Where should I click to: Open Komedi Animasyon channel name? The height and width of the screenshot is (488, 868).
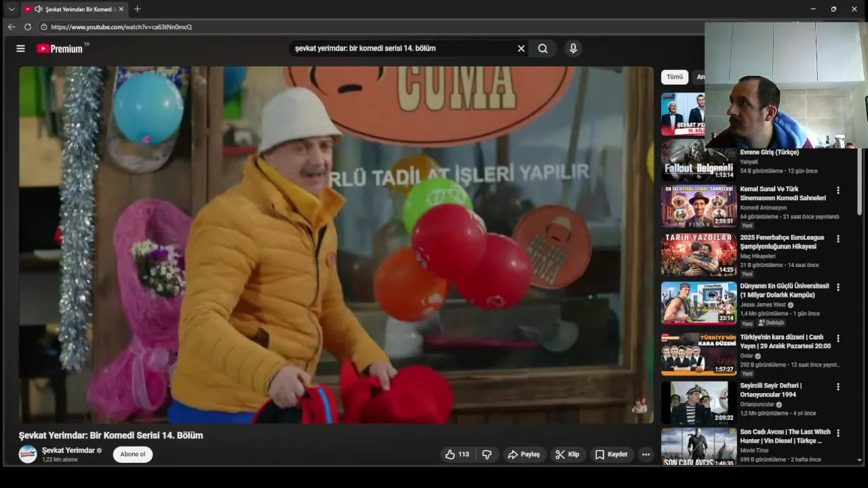point(764,208)
